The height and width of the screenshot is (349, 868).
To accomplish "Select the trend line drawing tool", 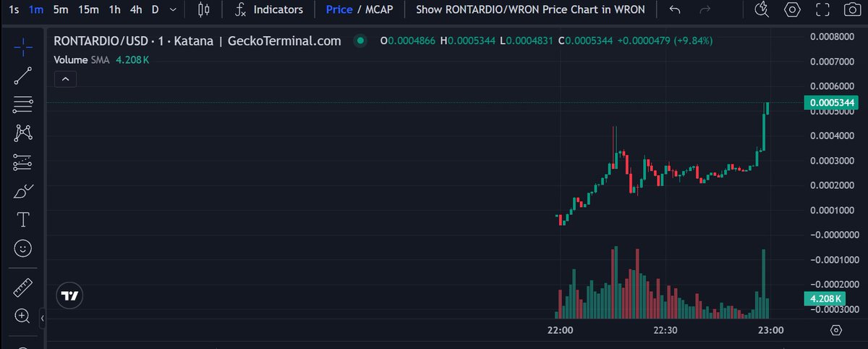I will tap(23, 76).
